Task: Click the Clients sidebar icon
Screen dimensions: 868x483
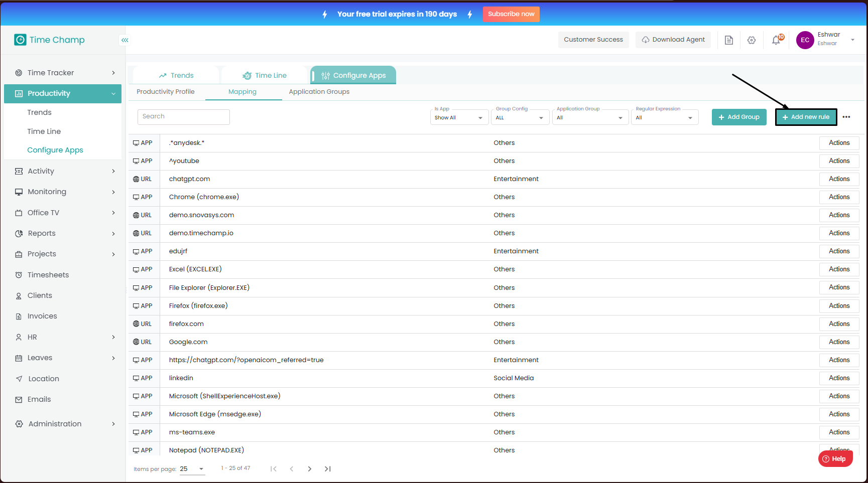Action: [x=19, y=296]
